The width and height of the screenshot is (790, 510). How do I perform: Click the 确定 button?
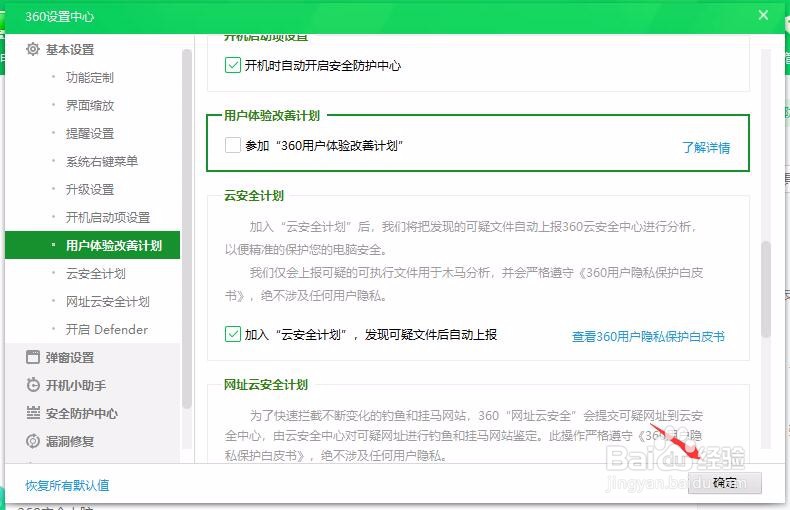click(x=725, y=483)
